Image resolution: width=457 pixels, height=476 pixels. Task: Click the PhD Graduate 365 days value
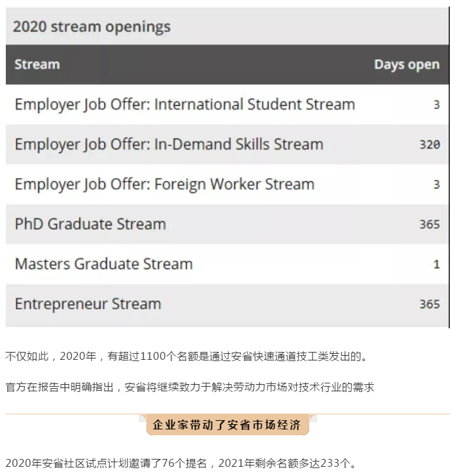(429, 225)
